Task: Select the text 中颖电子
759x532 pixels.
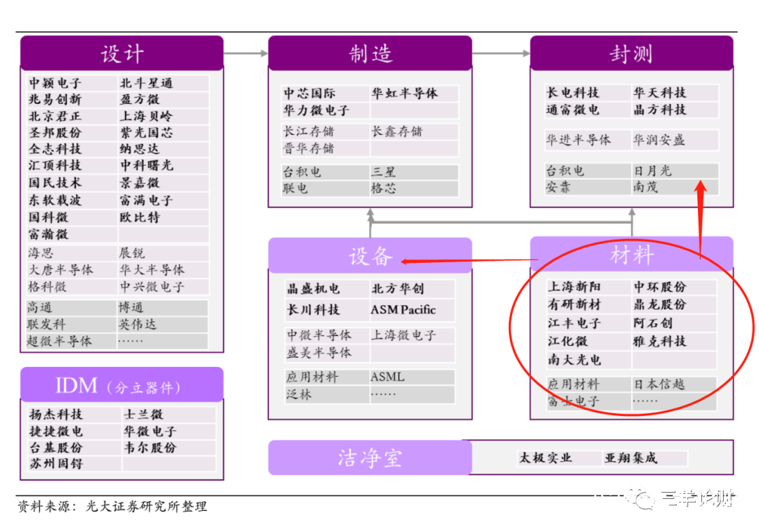Action: (x=56, y=83)
